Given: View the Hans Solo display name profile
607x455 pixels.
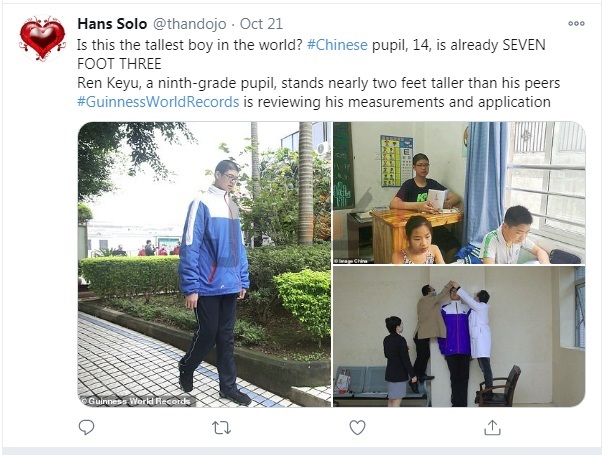Looking at the screenshot, I should tap(112, 24).
